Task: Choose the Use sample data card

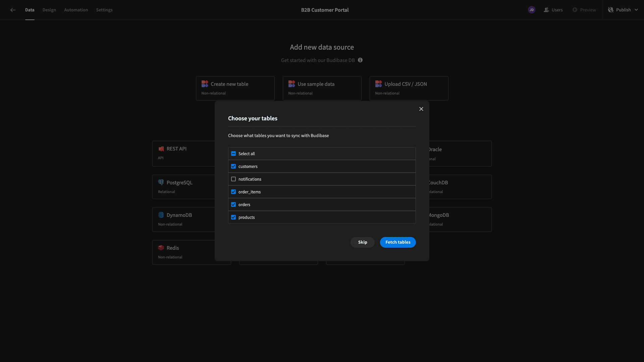Action: click(322, 88)
